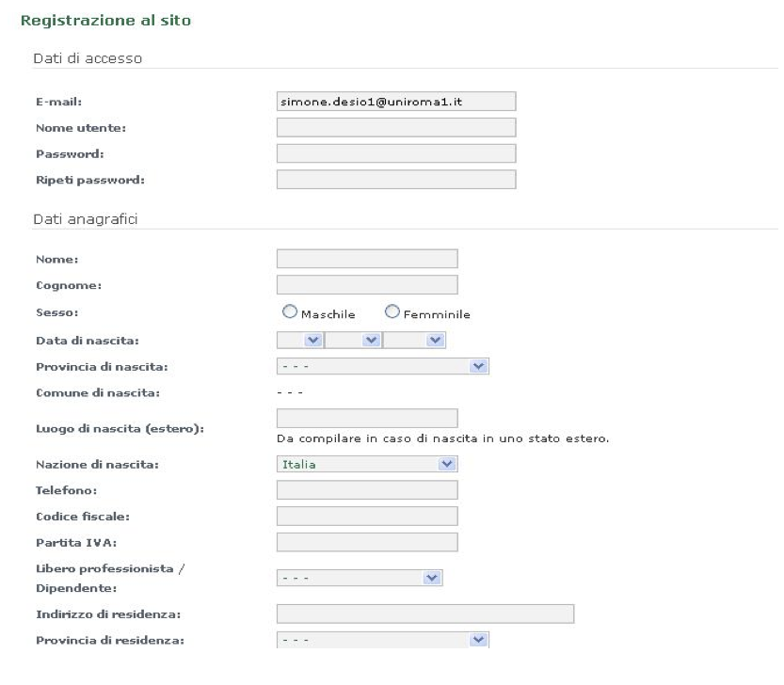Click the Luogo di nascita (estero) field
The height and width of the screenshot is (685, 784).
click(x=367, y=418)
